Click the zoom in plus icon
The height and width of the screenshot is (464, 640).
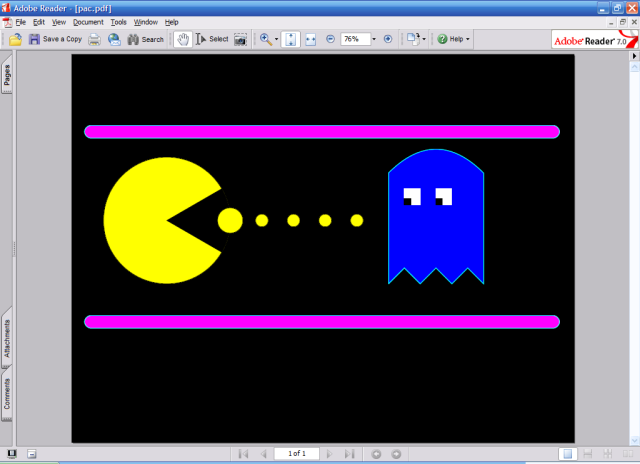coord(388,39)
